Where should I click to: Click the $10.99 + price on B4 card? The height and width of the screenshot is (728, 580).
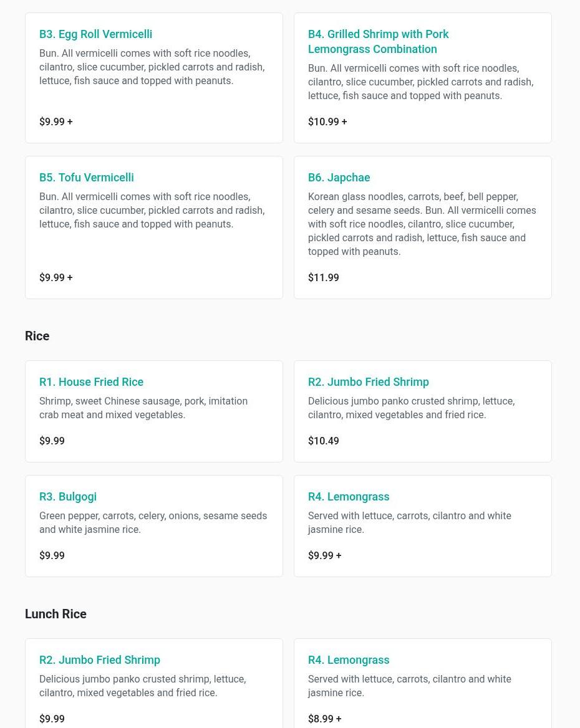point(327,122)
